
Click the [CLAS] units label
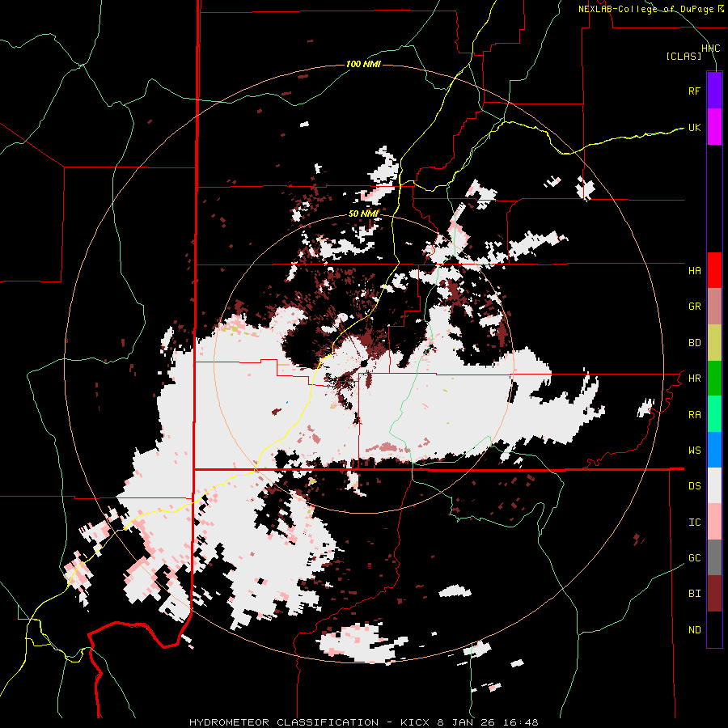[684, 56]
